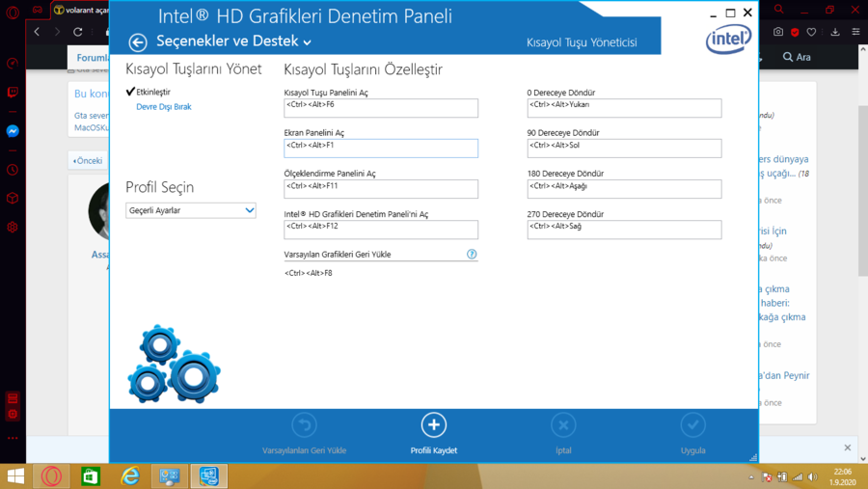Image resolution: width=868 pixels, height=489 pixels.
Task: Click Varsayılanları Geri Yükle restore icon
Action: pyautogui.click(x=304, y=425)
